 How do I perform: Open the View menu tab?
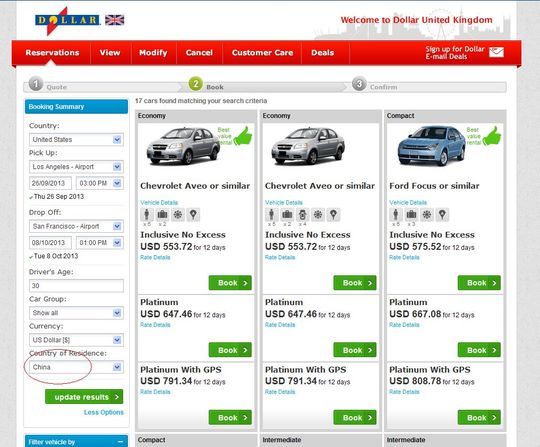110,53
